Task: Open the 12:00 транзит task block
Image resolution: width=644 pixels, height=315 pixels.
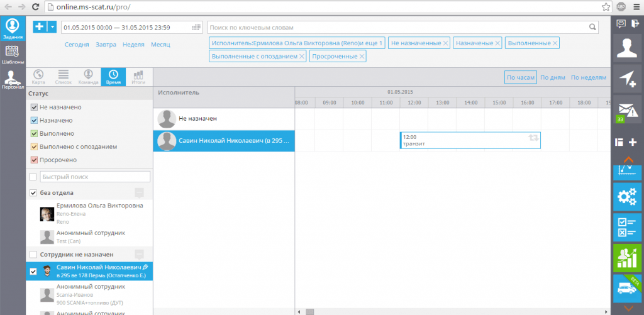Action: (470, 140)
